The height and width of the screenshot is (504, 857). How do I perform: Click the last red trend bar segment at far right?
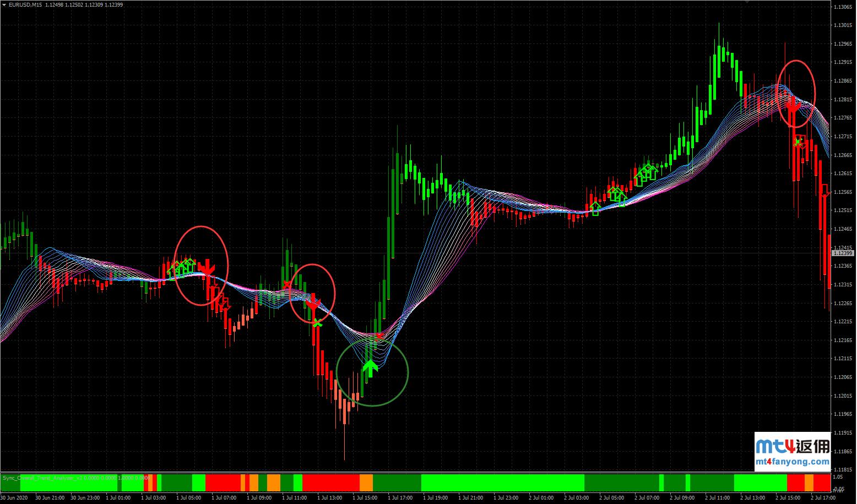822,483
